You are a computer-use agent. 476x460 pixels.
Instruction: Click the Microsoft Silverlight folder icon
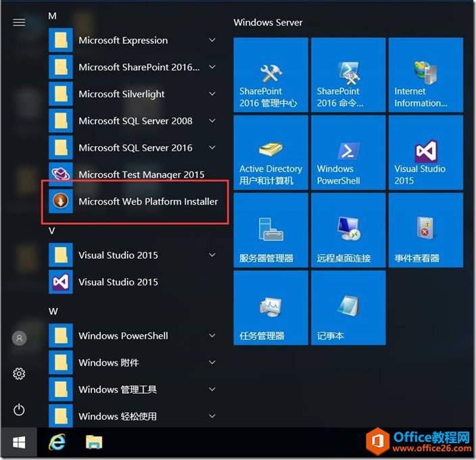(61, 94)
